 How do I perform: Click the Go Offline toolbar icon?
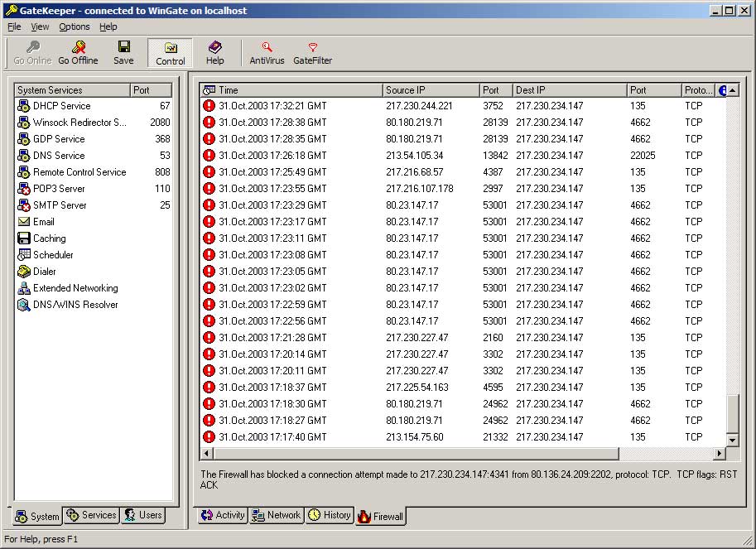(78, 47)
